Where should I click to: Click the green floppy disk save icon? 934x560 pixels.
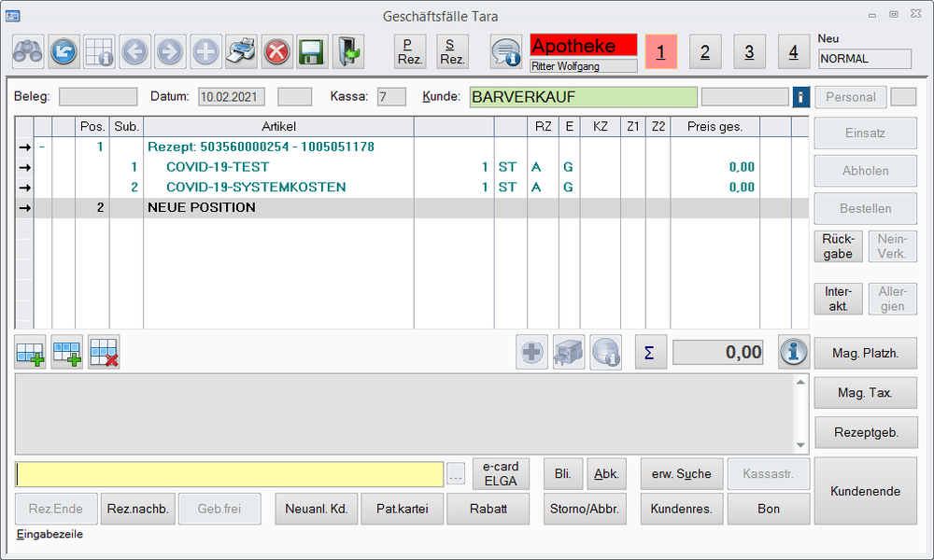[312, 51]
